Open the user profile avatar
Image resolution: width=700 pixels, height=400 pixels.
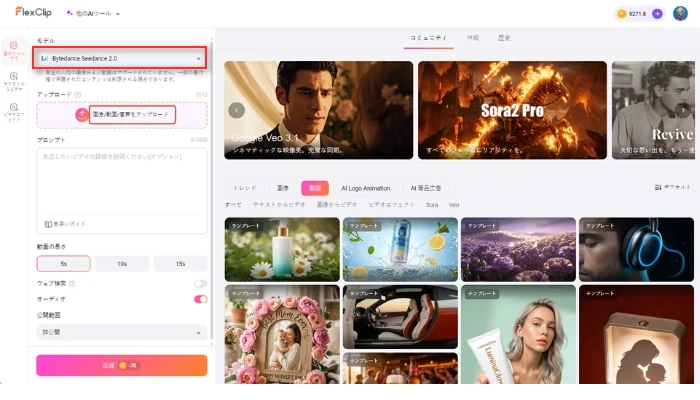[x=680, y=13]
